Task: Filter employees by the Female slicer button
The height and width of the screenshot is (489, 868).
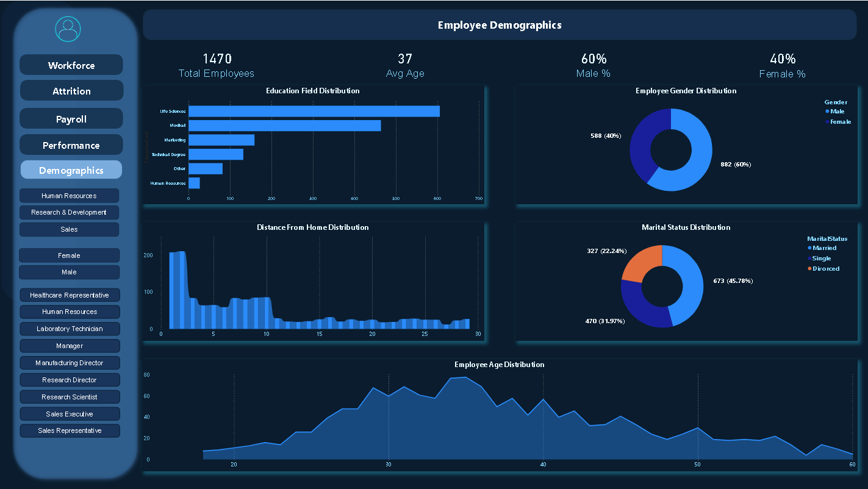Action: pyautogui.click(x=69, y=255)
